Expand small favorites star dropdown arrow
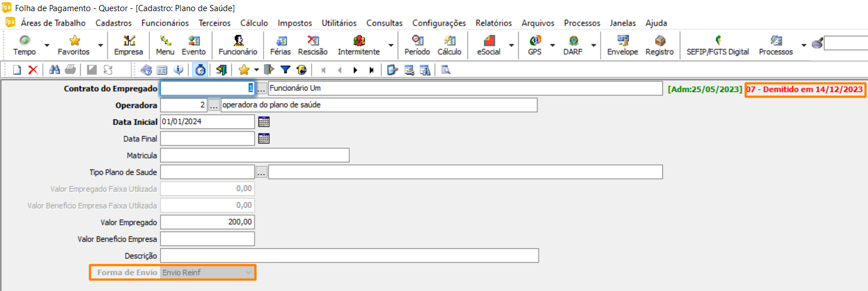This screenshot has width=868, height=291. pyautogui.click(x=256, y=70)
